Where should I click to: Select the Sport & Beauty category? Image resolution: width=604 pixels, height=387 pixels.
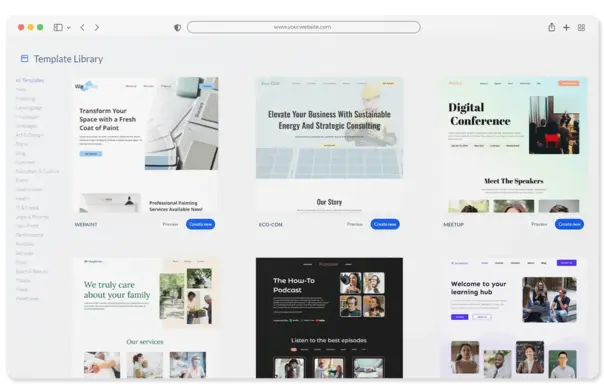coord(32,271)
